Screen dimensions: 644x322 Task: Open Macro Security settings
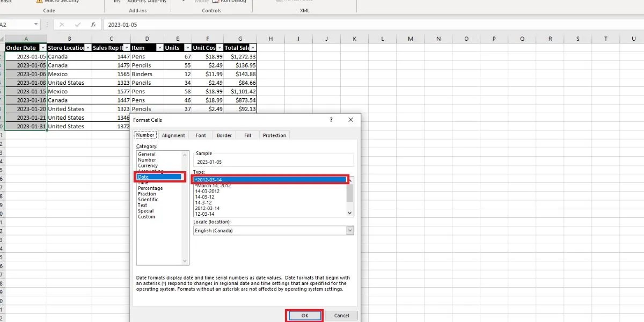(x=59, y=2)
